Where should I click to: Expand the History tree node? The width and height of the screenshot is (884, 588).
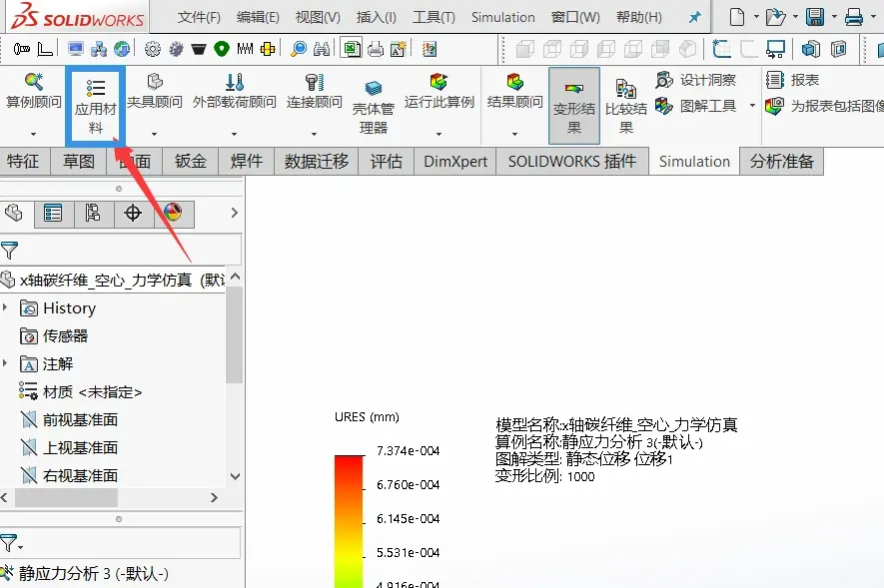coord(6,306)
